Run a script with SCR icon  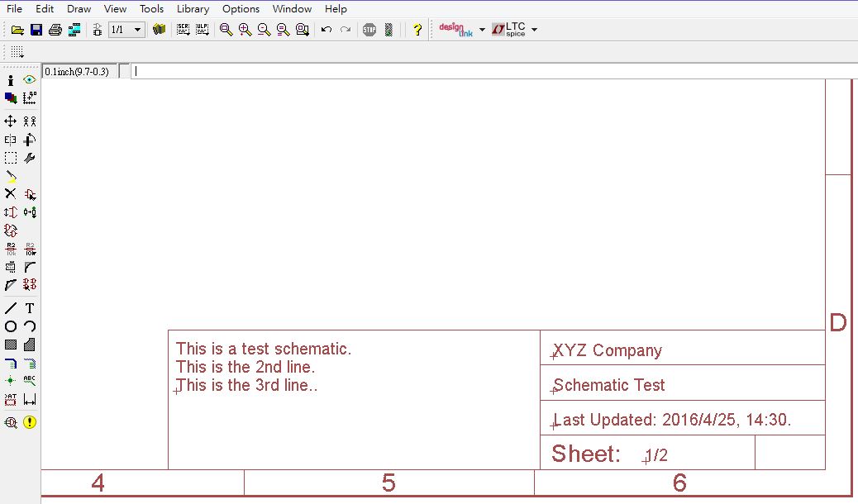184,30
